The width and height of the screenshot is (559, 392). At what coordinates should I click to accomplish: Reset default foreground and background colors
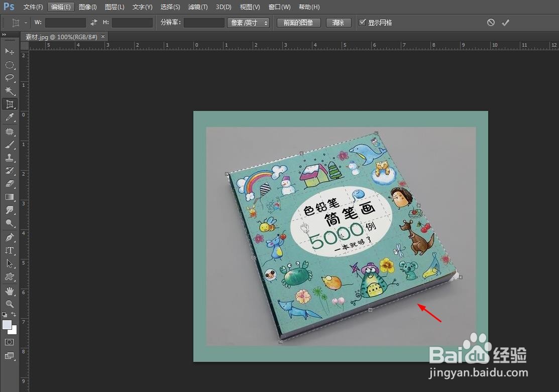coord(5,315)
